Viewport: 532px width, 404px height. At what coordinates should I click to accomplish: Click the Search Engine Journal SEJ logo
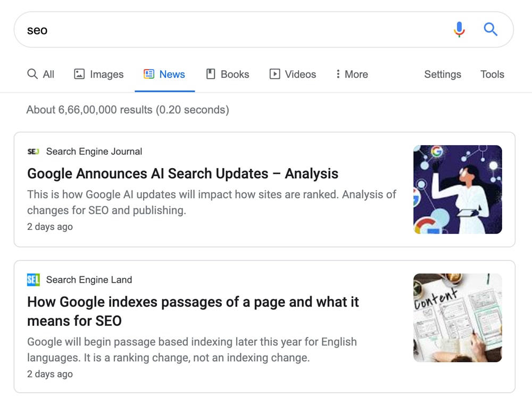pos(33,151)
